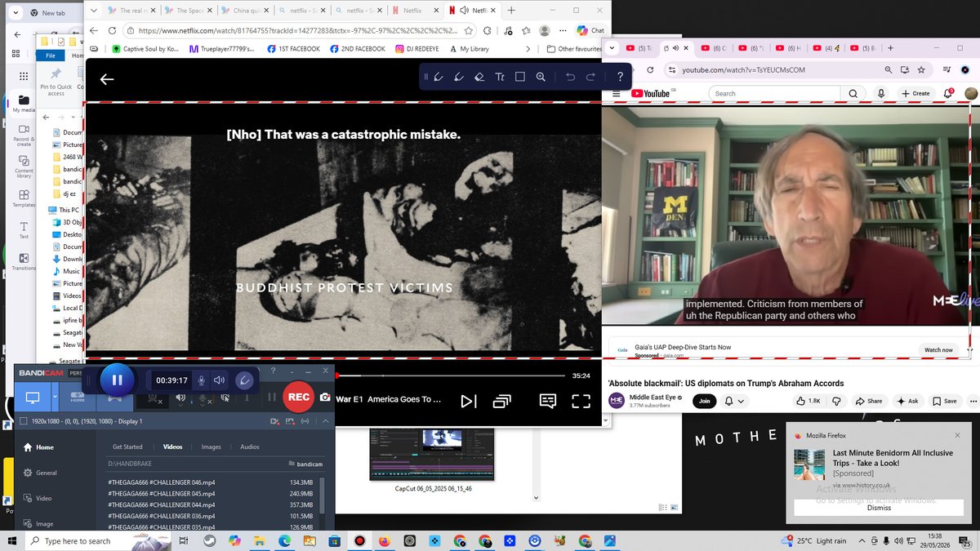Go back with Netflix player arrow
Image resolution: width=980 pixels, height=551 pixels.
pyautogui.click(x=107, y=79)
